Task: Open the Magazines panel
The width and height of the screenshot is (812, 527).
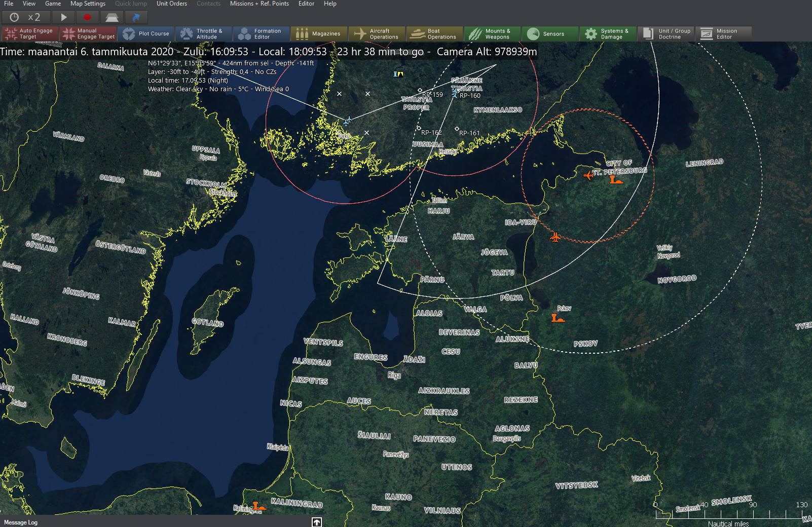Action: click(x=319, y=34)
